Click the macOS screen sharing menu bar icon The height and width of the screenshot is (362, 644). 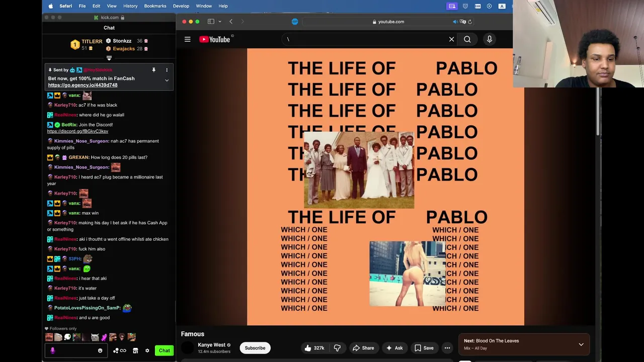[452, 6]
